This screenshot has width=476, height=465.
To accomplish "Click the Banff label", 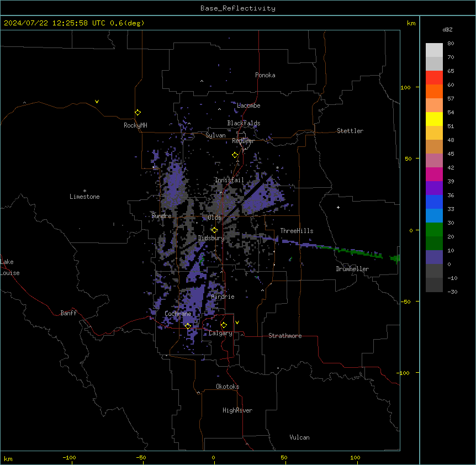I will click(x=68, y=313).
